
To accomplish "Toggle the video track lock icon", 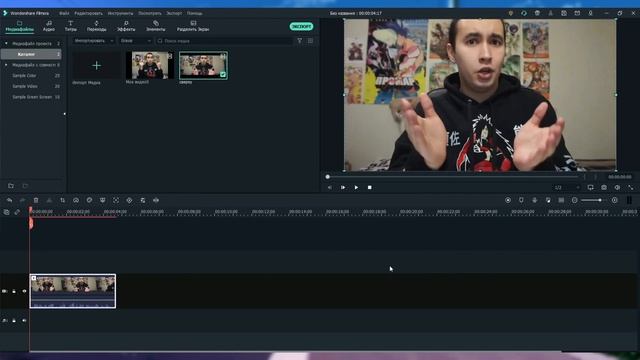I will click(14, 291).
